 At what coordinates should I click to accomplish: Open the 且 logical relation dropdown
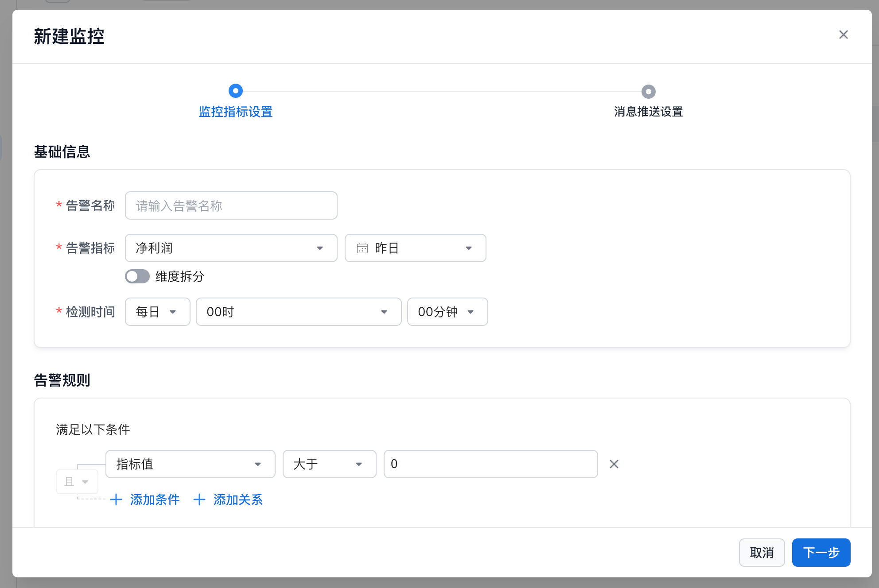click(77, 482)
